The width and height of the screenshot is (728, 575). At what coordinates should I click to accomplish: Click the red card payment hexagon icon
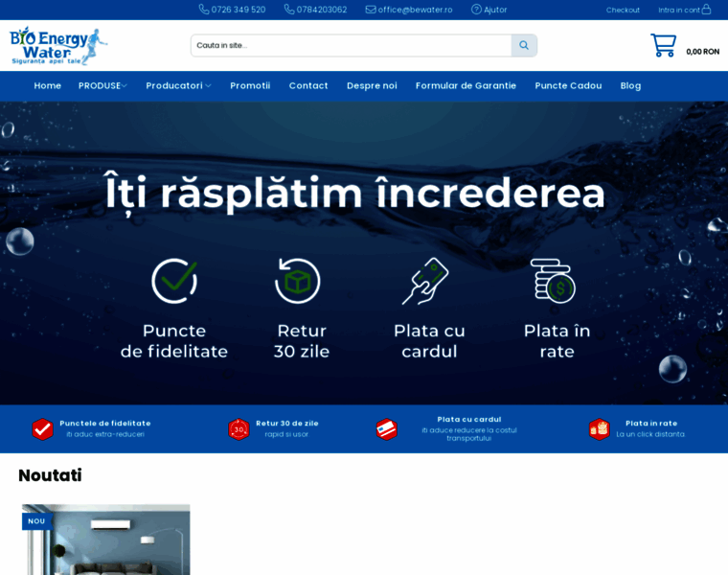[386, 428]
